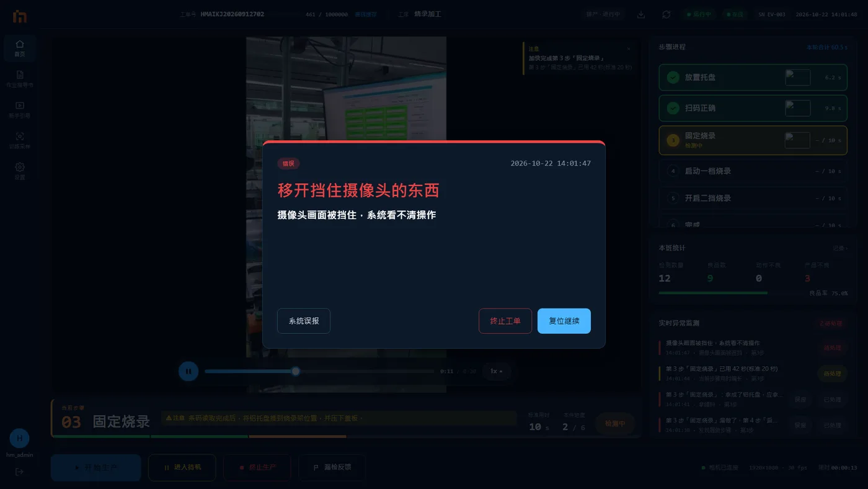868x489 pixels.
Task: Click the 检测中 button in the step bar
Action: 615,424
